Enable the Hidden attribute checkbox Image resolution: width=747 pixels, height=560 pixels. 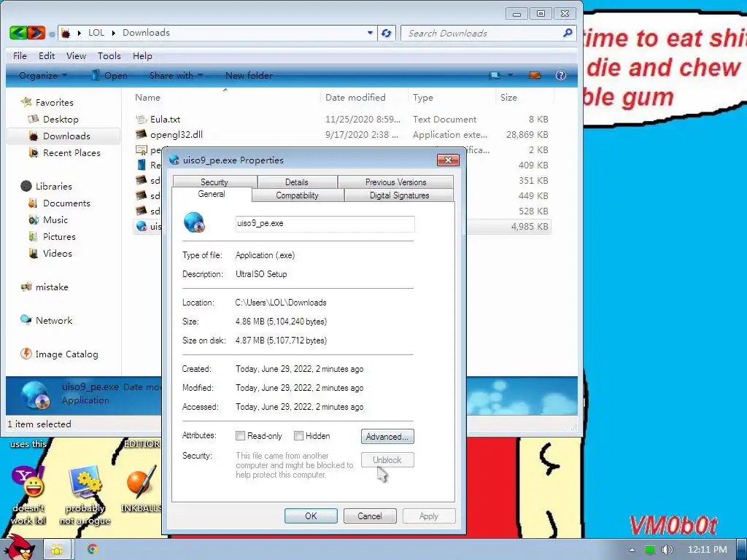tap(298, 436)
